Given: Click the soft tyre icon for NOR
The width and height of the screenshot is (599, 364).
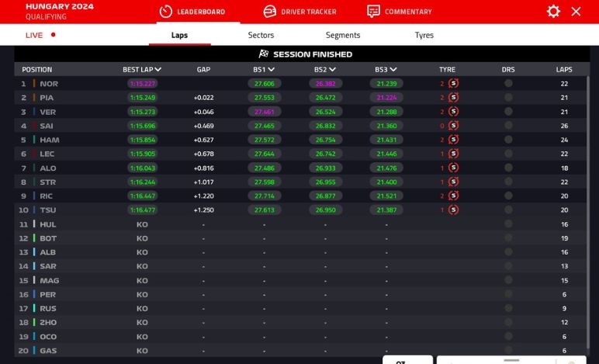Looking at the screenshot, I should 453,84.
